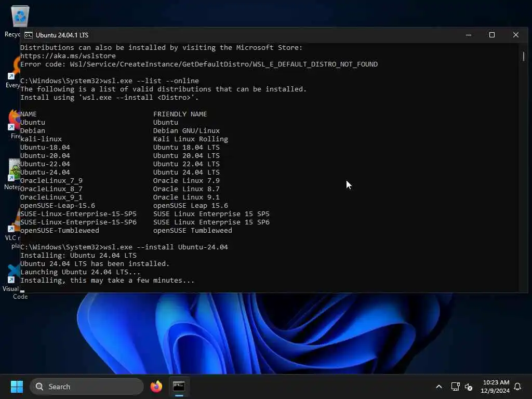Click the muted volume tray icon

(x=469, y=387)
